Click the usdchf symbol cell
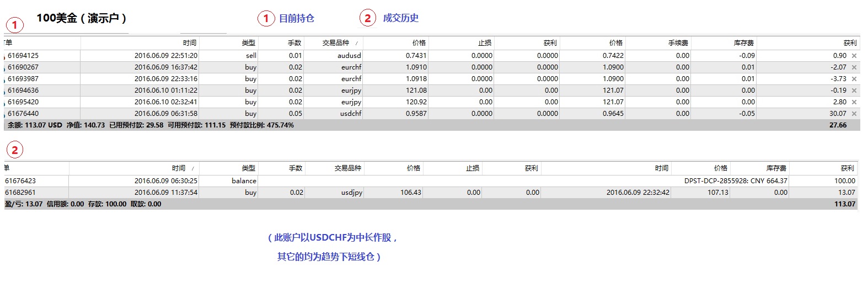 tap(350, 114)
